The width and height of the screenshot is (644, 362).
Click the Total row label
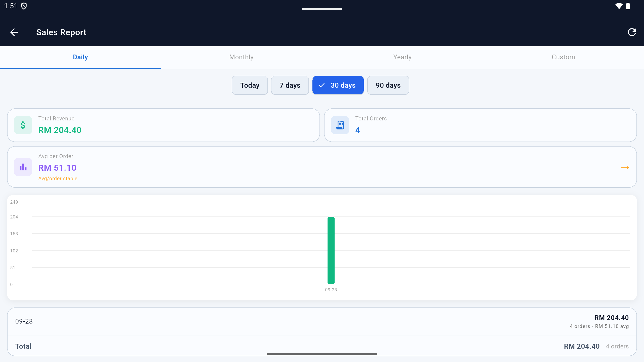click(x=23, y=346)
